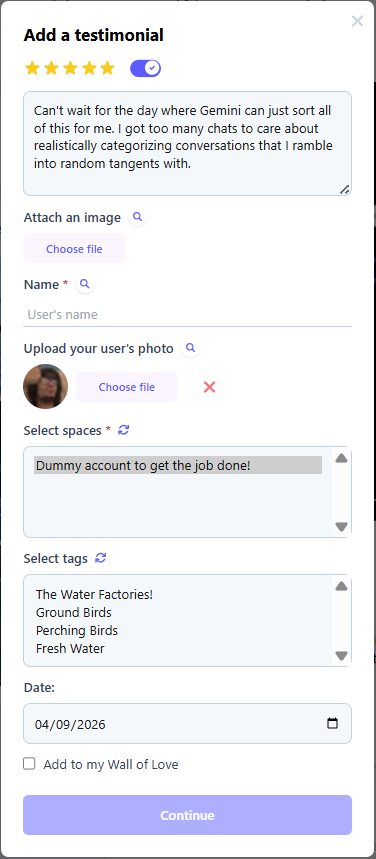Click the magnifier icon beside Attach an image

tap(138, 217)
